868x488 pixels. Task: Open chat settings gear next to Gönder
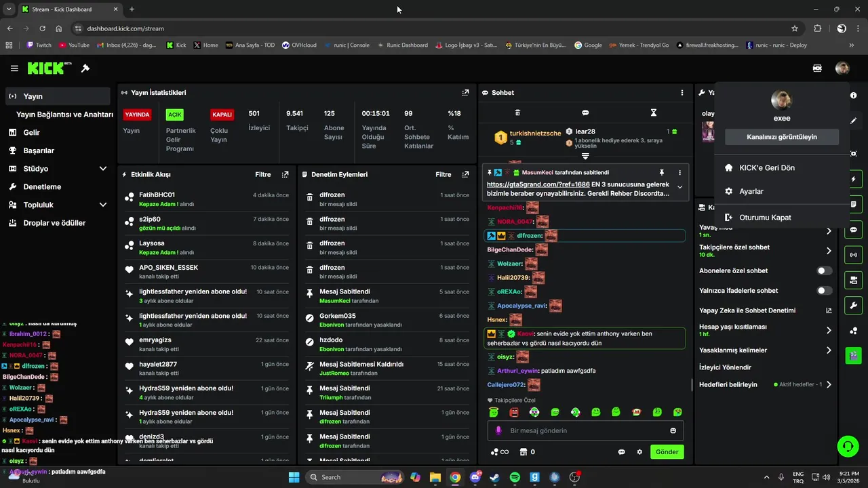(639, 452)
